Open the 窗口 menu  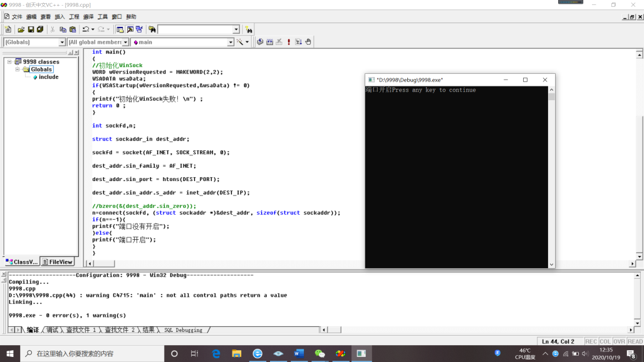(117, 17)
